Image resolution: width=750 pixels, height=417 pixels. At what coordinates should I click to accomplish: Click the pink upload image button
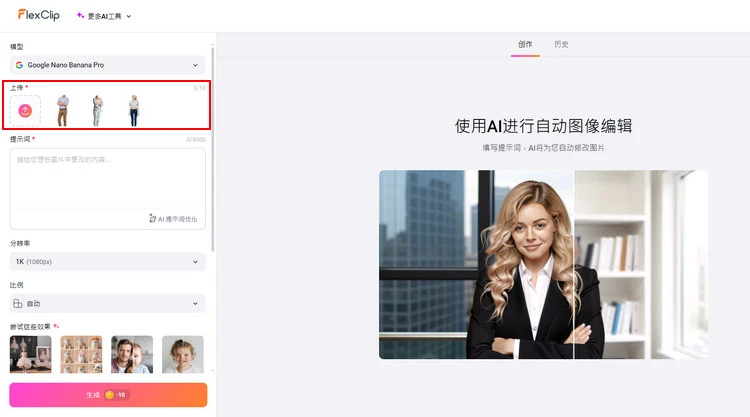26,110
